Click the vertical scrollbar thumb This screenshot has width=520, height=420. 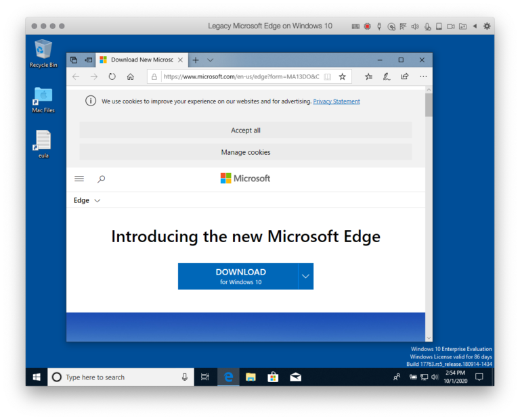(429, 105)
